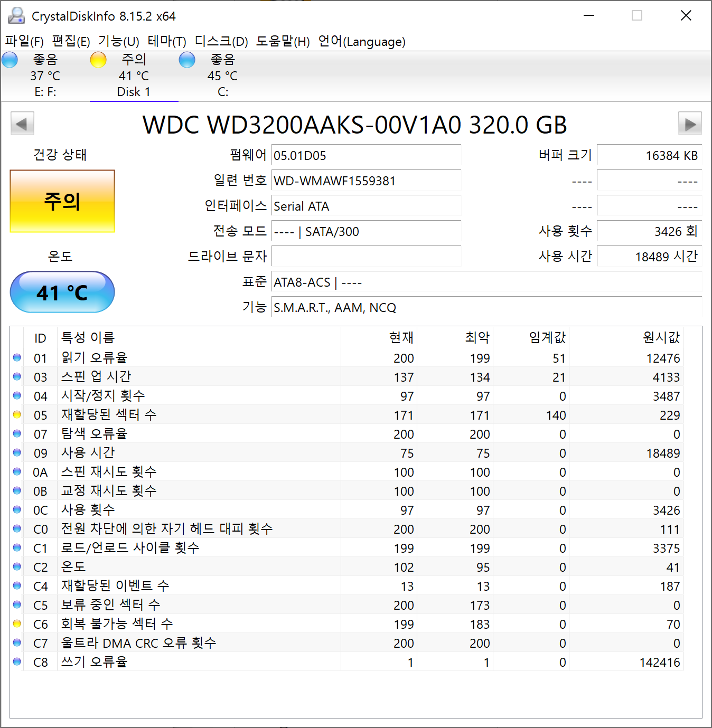Click the raw value 70 of 회복 불가능 섹터 수
The image size is (712, 728).
pos(673,624)
